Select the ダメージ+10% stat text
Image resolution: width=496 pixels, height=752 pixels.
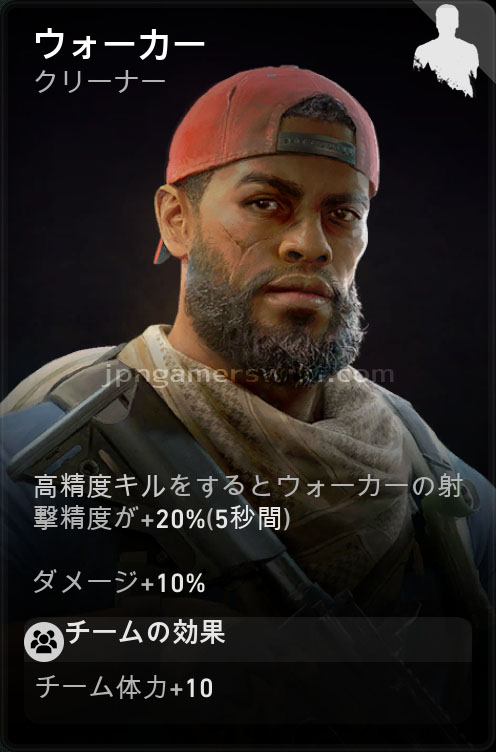pos(119,582)
